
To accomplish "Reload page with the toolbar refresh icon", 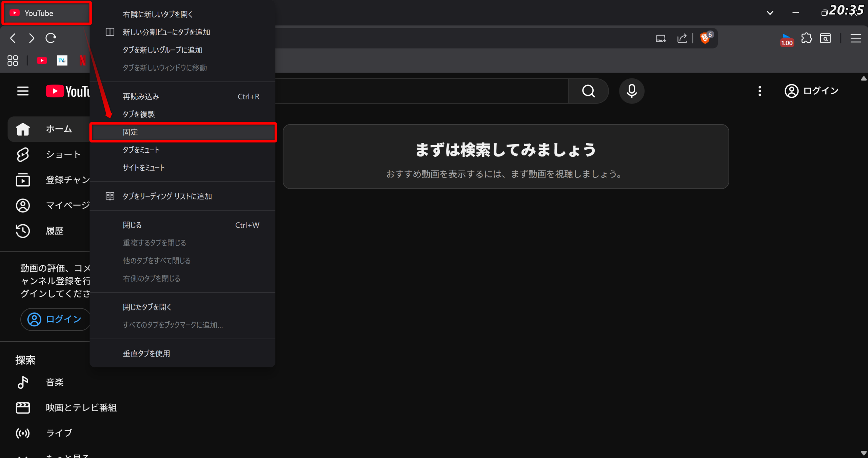I will 51,38.
